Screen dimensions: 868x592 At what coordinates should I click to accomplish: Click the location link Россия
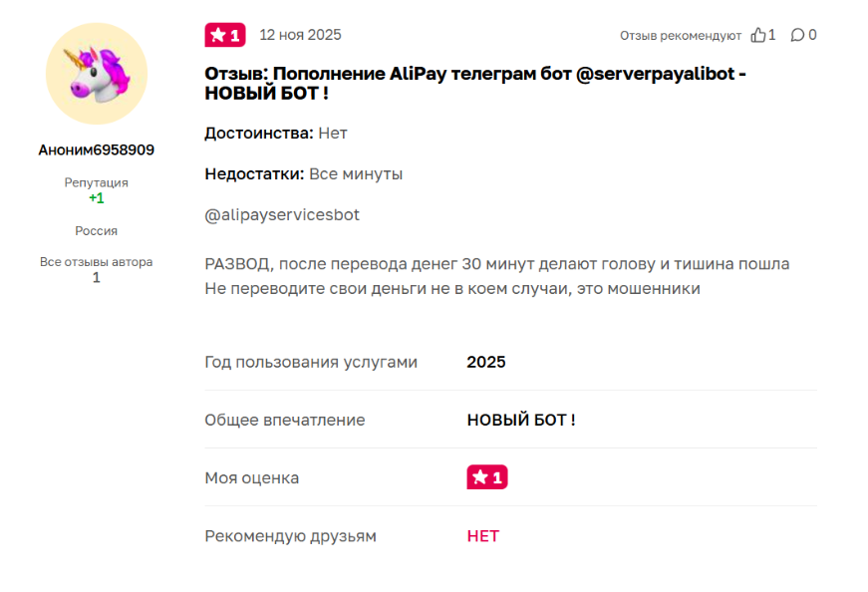click(96, 230)
